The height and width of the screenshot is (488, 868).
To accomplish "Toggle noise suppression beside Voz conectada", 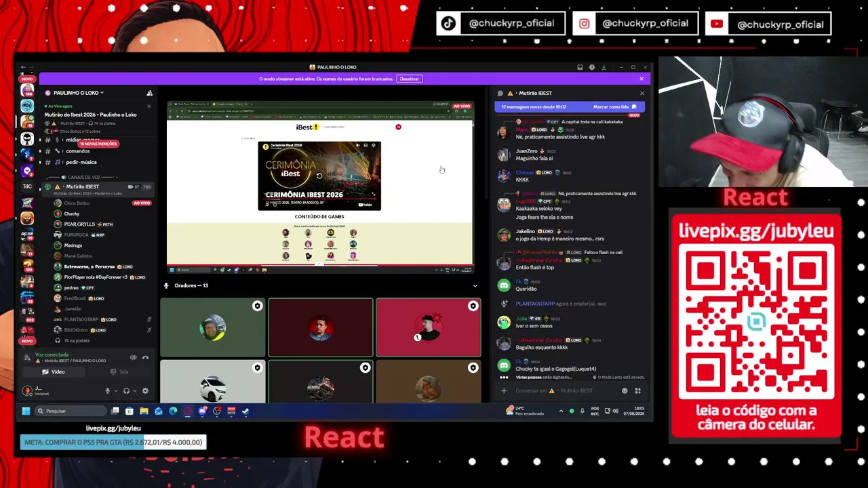I will click(x=134, y=357).
